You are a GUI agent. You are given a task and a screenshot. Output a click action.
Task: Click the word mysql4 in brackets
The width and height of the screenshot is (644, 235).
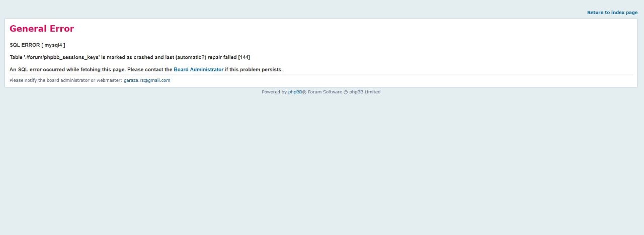[53, 45]
